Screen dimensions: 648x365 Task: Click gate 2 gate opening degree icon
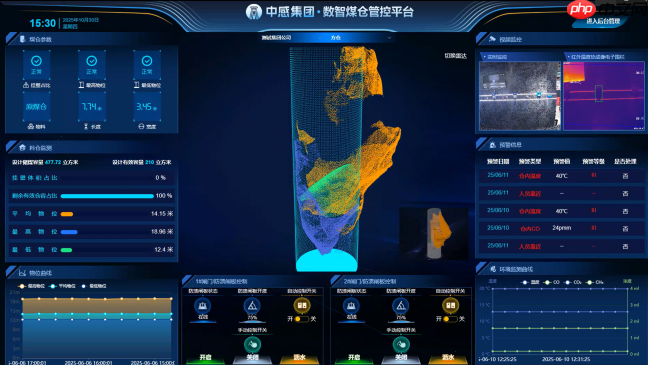point(400,306)
